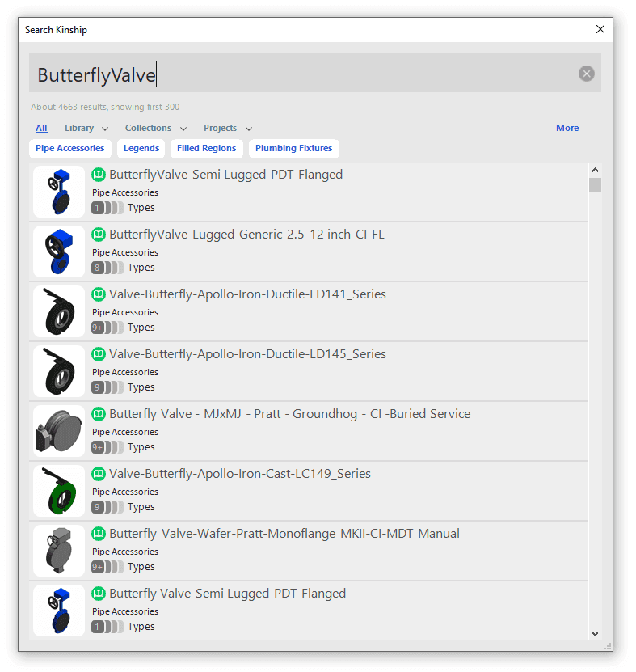Click Pipe Accessories label under LD141_Series result

pyautogui.click(x=125, y=312)
